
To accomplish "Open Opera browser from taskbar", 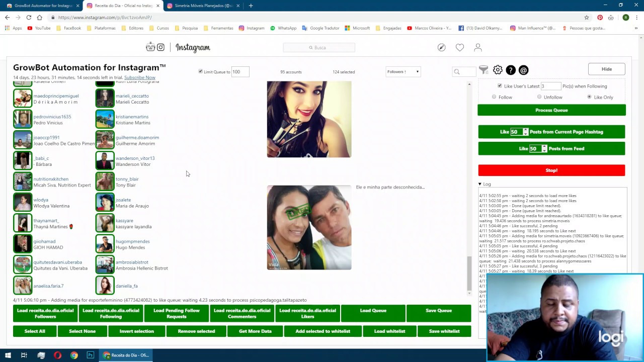I will (x=57, y=355).
